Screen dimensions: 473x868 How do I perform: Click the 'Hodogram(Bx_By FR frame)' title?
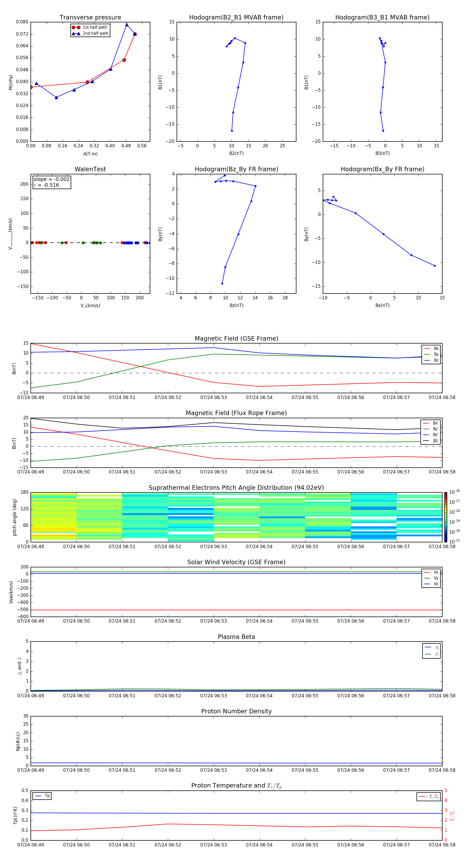pos(382,169)
